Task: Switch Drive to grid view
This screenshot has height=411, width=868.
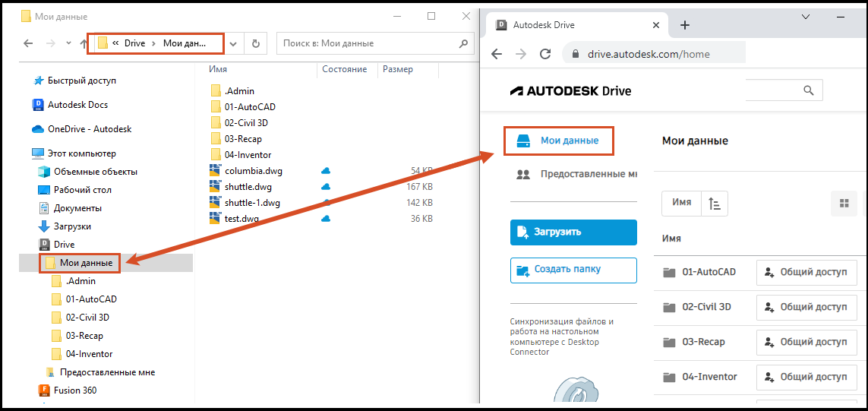Action: (844, 204)
